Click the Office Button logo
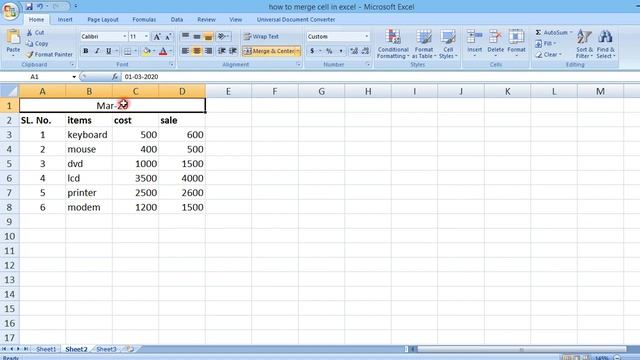640x360 pixels. (10, 11)
